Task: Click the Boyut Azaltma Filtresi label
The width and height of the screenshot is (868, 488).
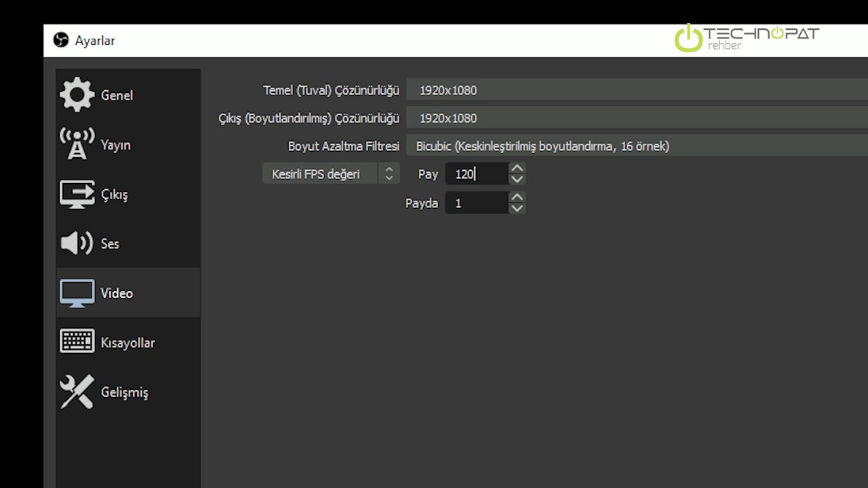Action: pyautogui.click(x=344, y=146)
